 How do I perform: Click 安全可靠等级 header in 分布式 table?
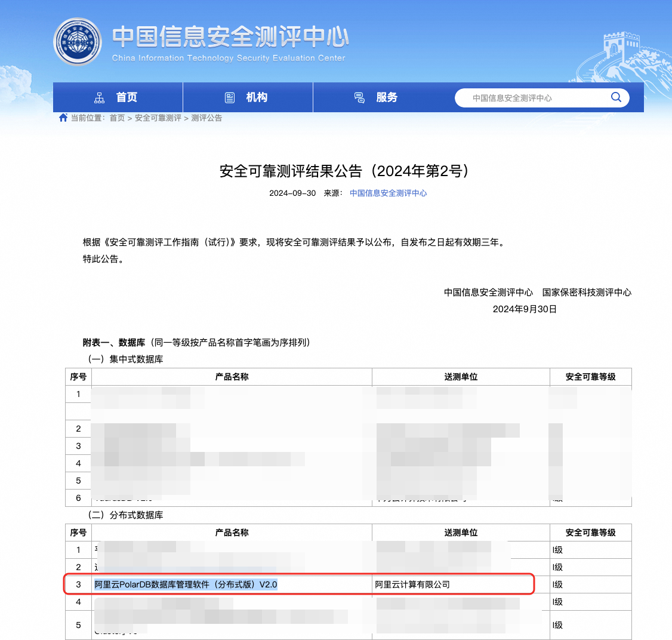point(591,533)
